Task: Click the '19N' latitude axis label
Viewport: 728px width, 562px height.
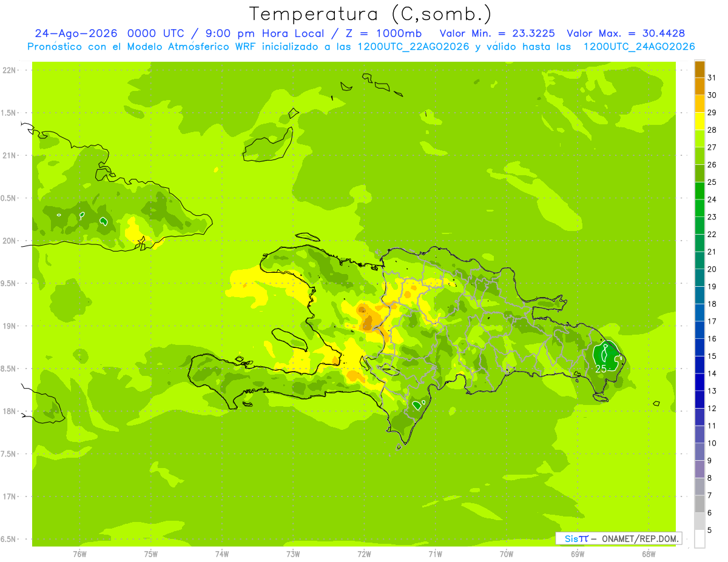Action: [x=9, y=326]
